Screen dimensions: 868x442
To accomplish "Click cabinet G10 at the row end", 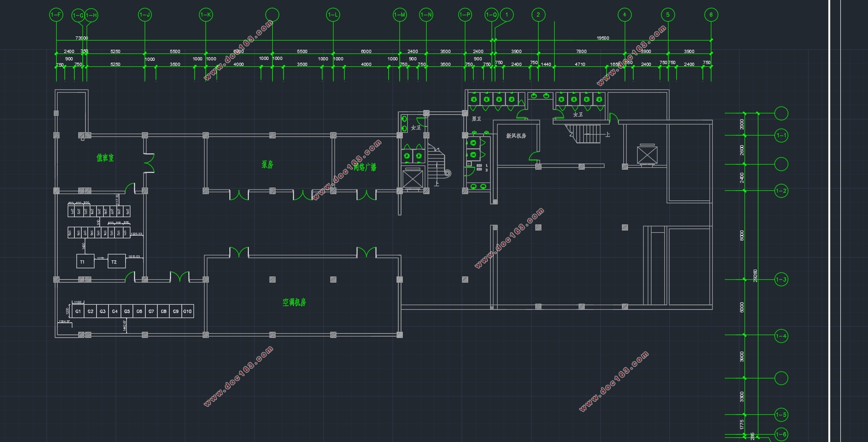I will pos(188,311).
